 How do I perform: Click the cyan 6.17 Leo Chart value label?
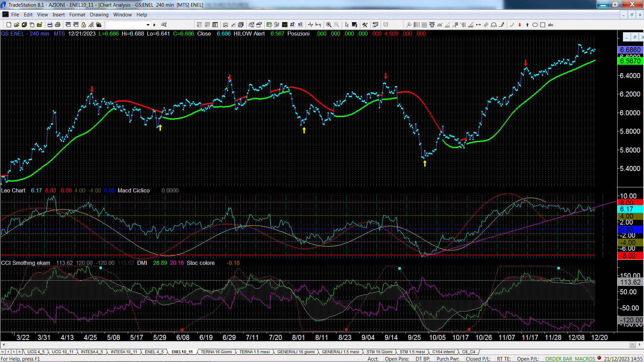630,209
